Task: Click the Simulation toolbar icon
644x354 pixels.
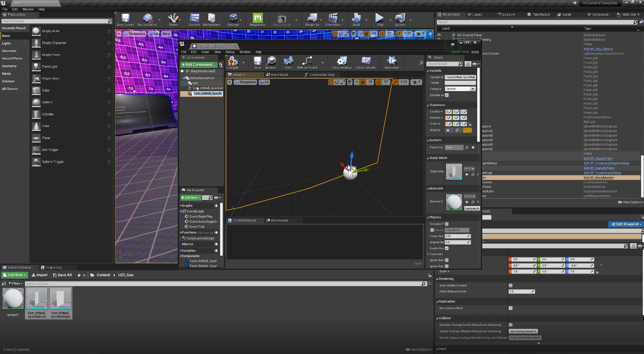Action: coord(391,62)
